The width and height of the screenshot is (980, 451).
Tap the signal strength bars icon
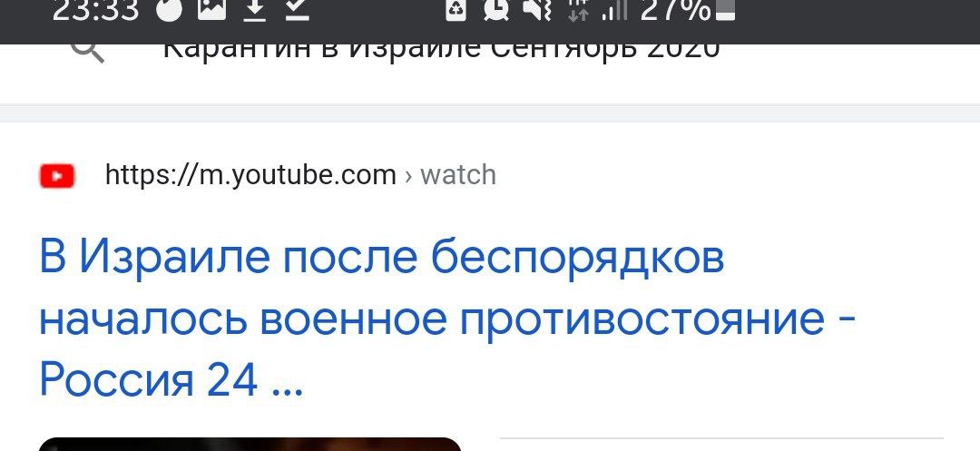pyautogui.click(x=613, y=11)
